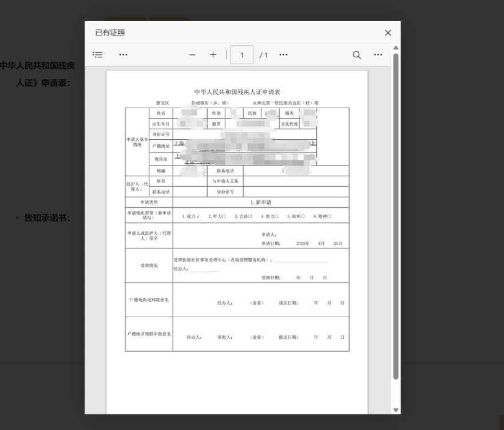
Task: Click the 告知承诺书 label in background
Action: [x=47, y=218]
